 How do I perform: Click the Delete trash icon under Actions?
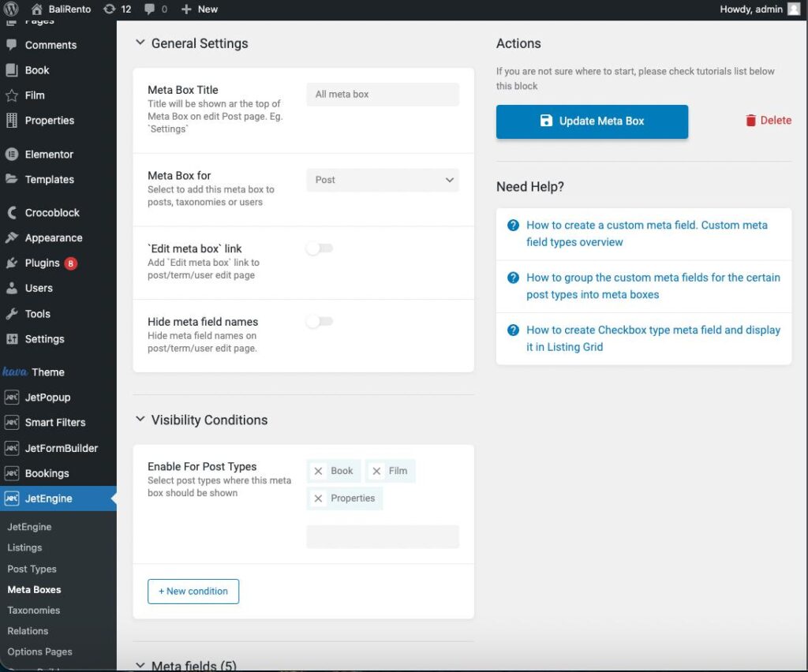click(x=750, y=120)
